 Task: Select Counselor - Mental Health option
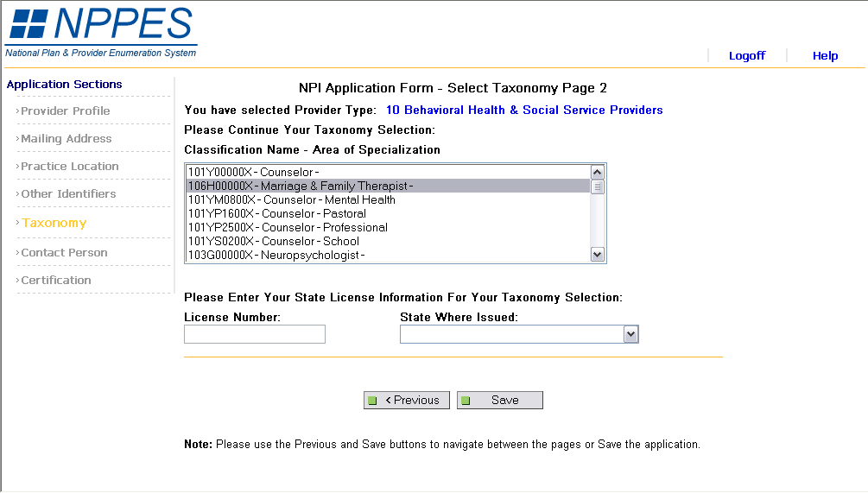[x=292, y=199]
